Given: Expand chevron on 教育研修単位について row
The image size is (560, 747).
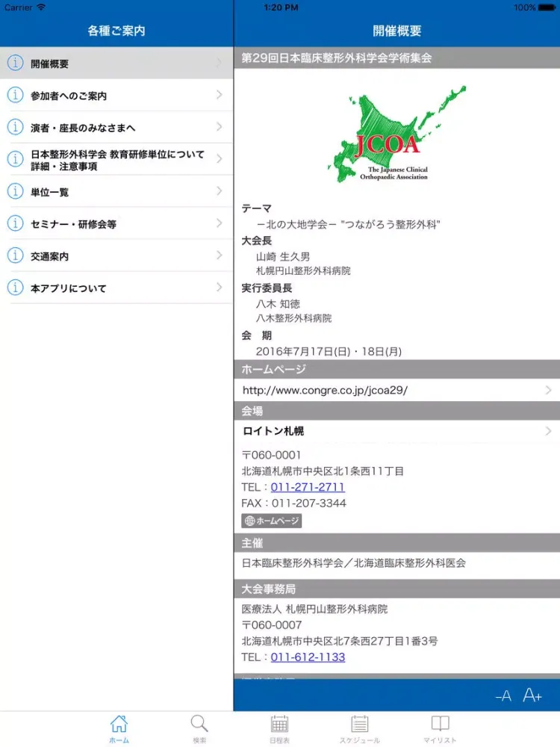Looking at the screenshot, I should coord(219,158).
